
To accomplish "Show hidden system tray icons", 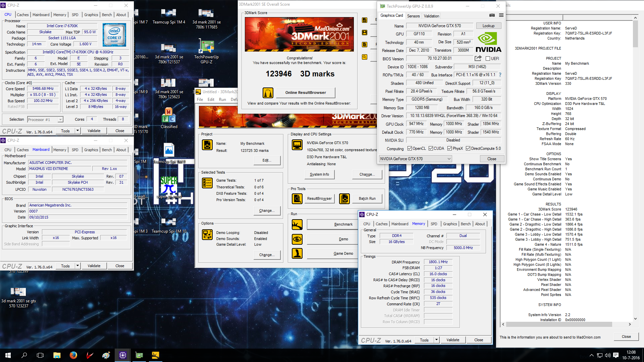I will (x=591, y=355).
